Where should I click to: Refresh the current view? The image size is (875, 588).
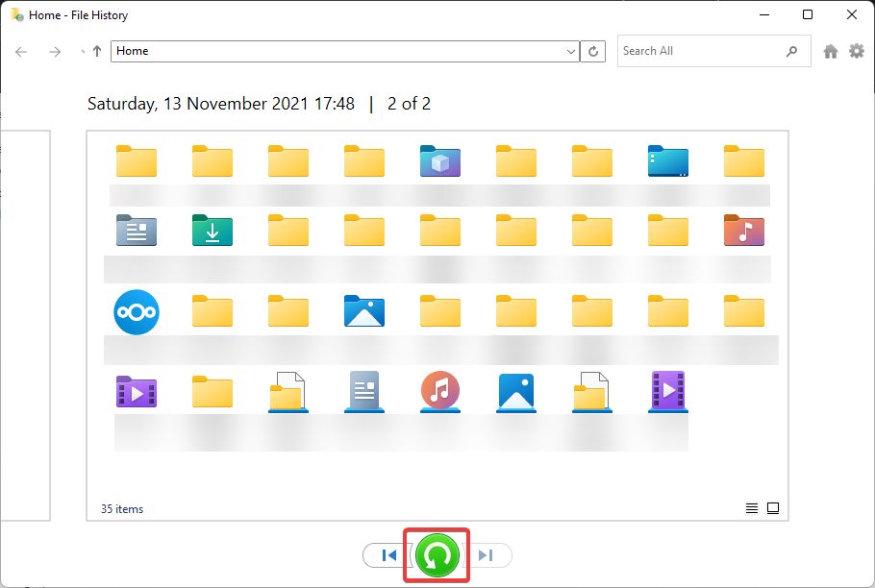click(593, 51)
